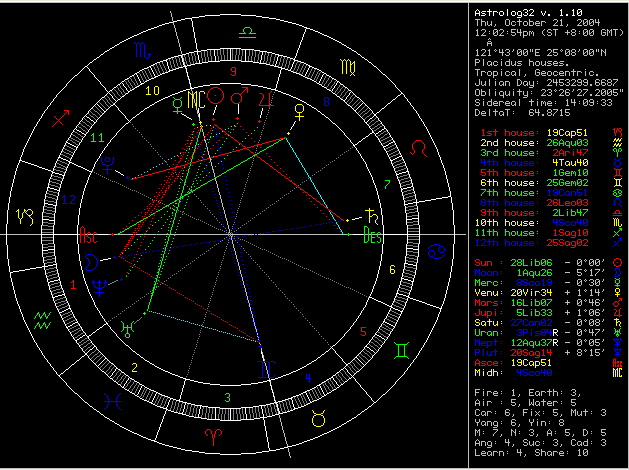Click the green Des label on the wheel
This screenshot has width=629, height=470.
373,238
